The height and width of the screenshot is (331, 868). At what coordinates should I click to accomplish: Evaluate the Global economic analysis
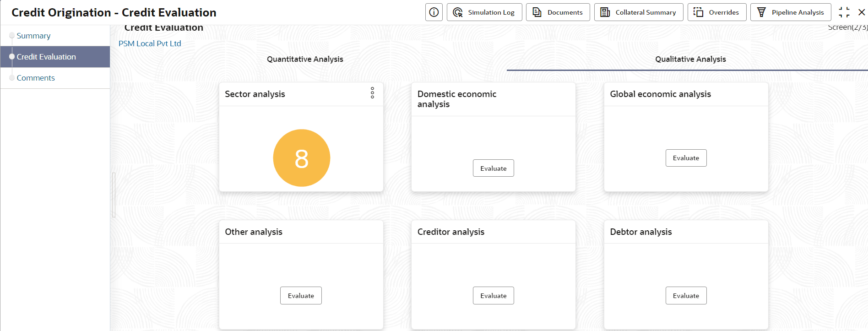tap(686, 158)
